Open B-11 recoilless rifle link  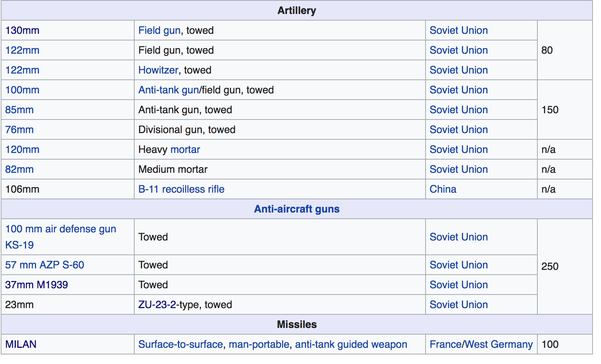click(x=181, y=189)
